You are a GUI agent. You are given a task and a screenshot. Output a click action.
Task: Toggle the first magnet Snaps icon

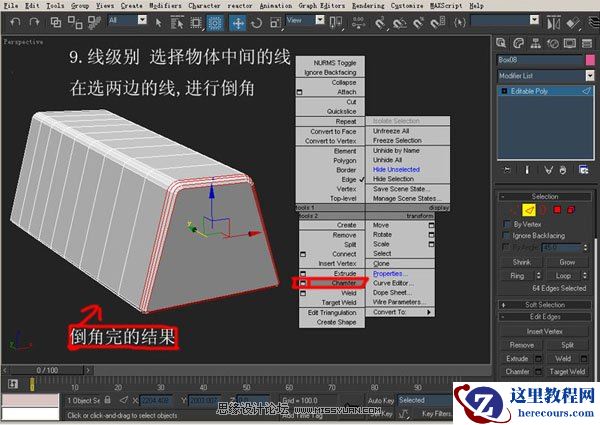[x=380, y=23]
